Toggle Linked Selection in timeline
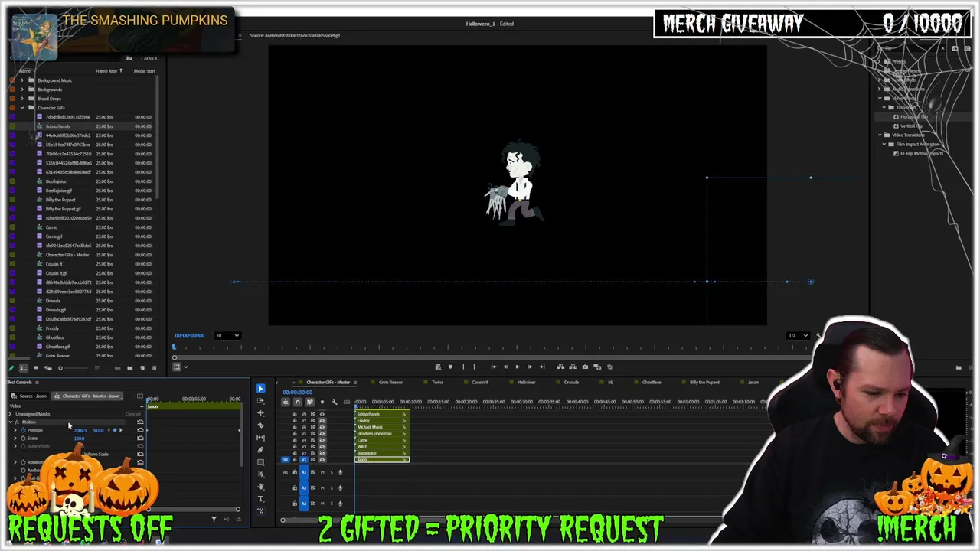This screenshot has width=980, height=551. click(310, 402)
